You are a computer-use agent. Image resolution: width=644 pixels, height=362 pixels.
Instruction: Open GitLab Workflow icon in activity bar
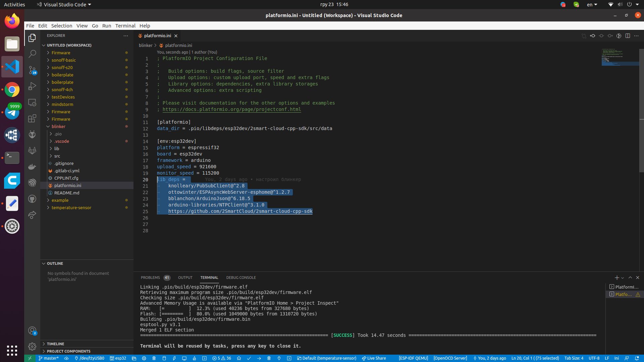pos(32,150)
